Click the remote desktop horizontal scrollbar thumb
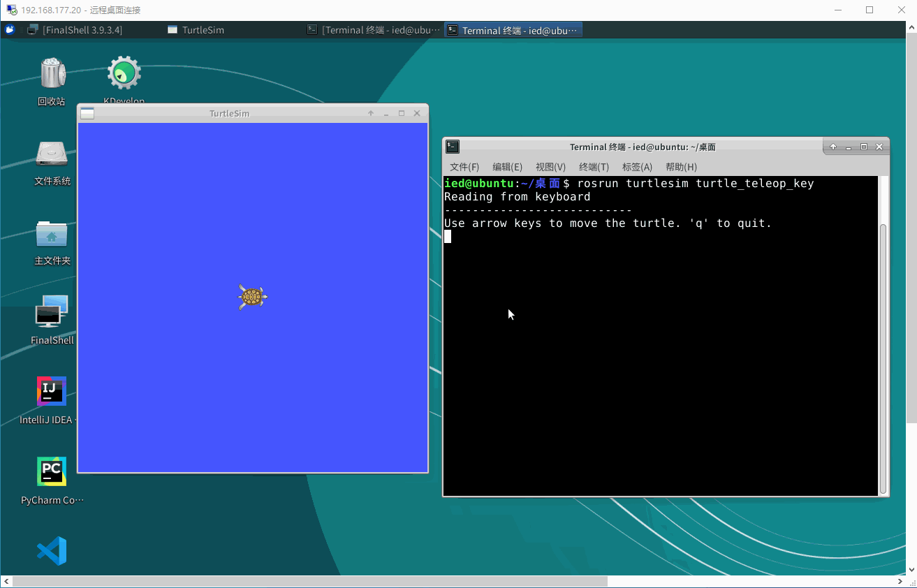917x588 pixels. [x=309, y=581]
